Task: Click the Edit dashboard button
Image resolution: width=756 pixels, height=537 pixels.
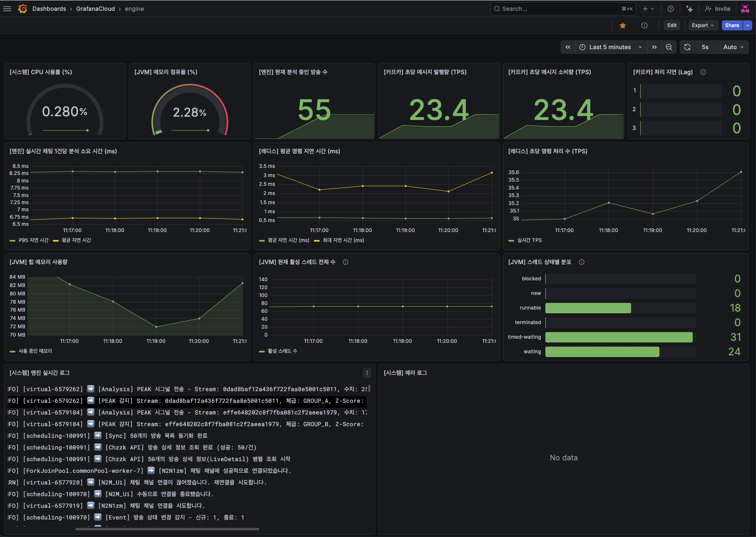Action: 672,25
